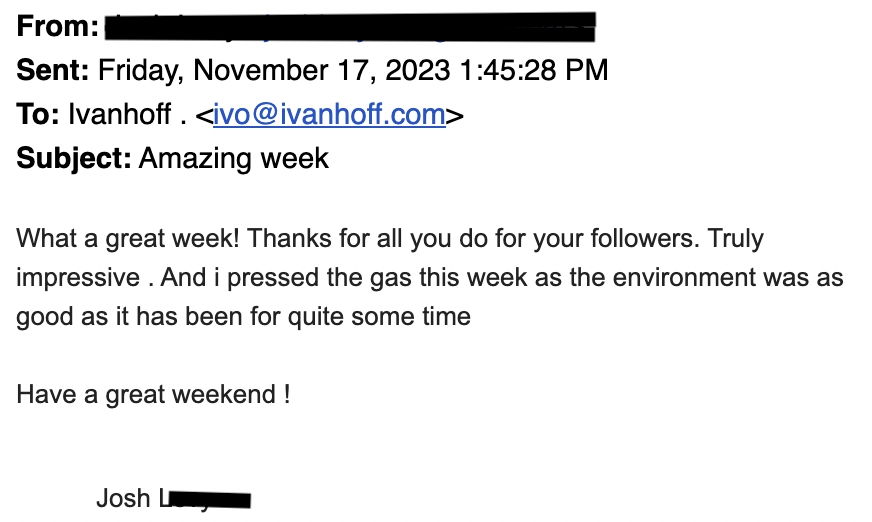Open the ivo@ivanhoff.com email link
The height and width of the screenshot is (522, 872).
coord(329,115)
